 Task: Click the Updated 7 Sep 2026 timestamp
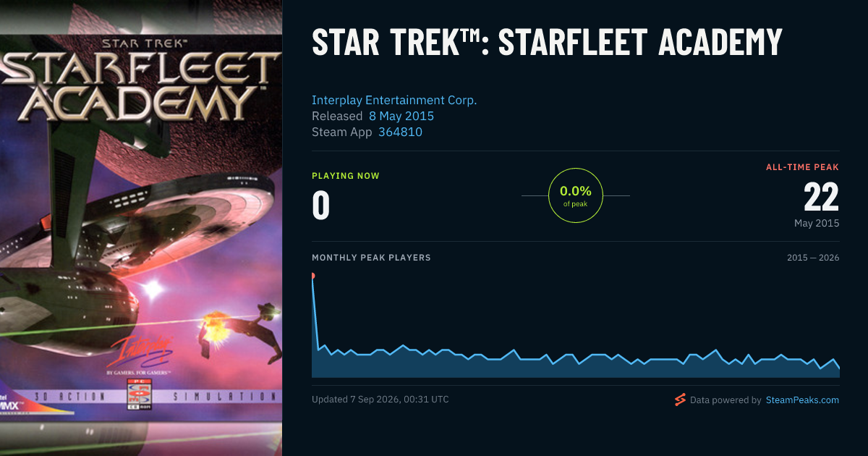pos(380,400)
